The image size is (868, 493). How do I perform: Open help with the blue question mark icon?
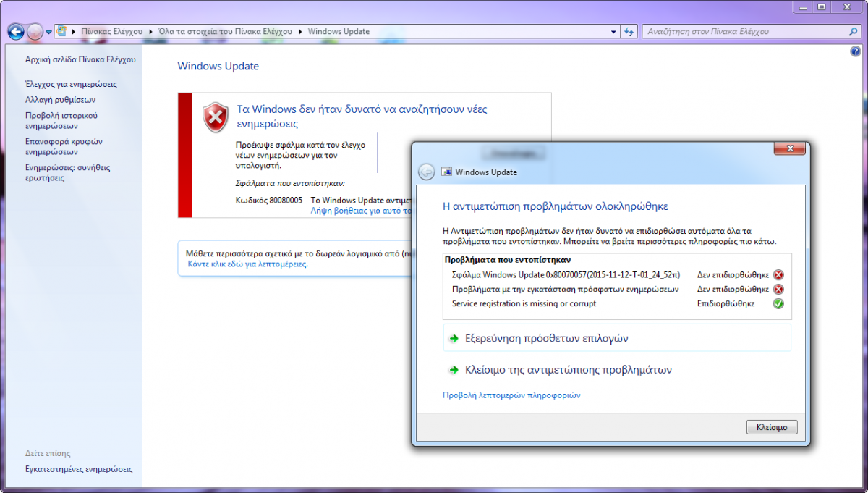pyautogui.click(x=856, y=52)
